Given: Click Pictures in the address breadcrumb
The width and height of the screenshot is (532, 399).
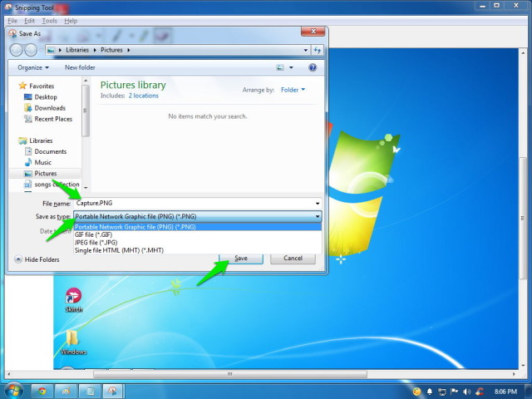Looking at the screenshot, I should (111, 50).
